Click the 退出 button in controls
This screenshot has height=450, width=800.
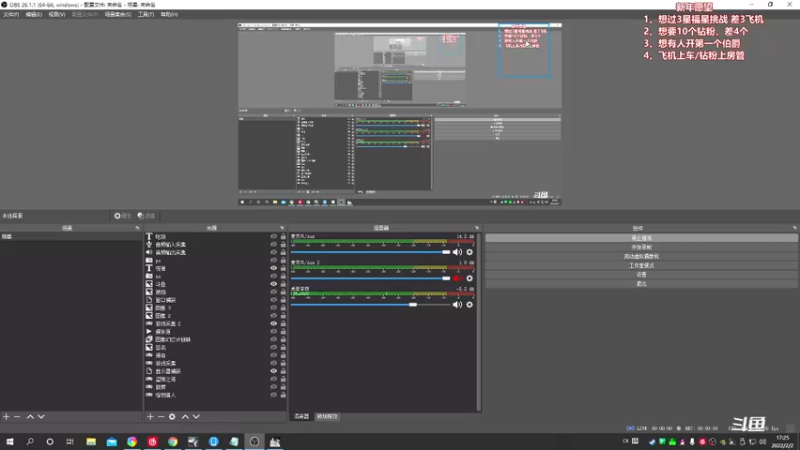[641, 284]
